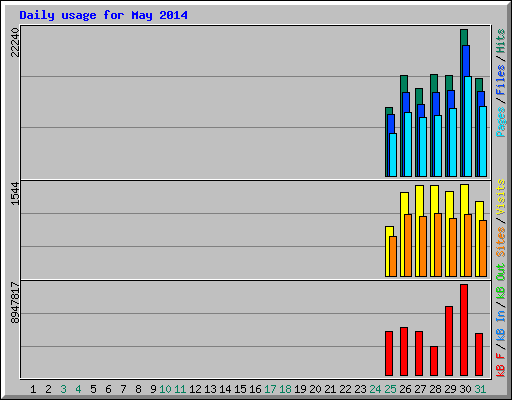
Task: Click day 26 on the x-axis
Action: click(x=405, y=389)
